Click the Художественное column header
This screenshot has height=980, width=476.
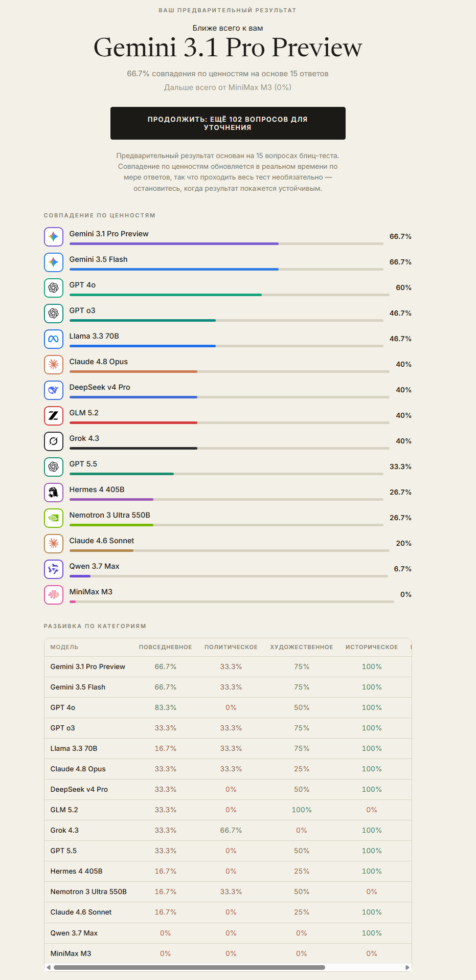302,647
